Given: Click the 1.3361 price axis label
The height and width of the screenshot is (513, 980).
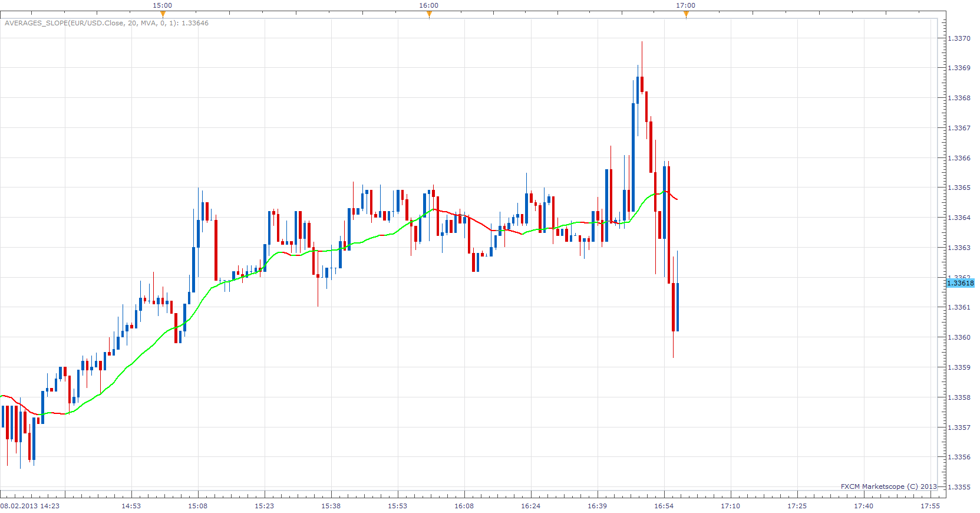Looking at the screenshot, I should [x=959, y=307].
